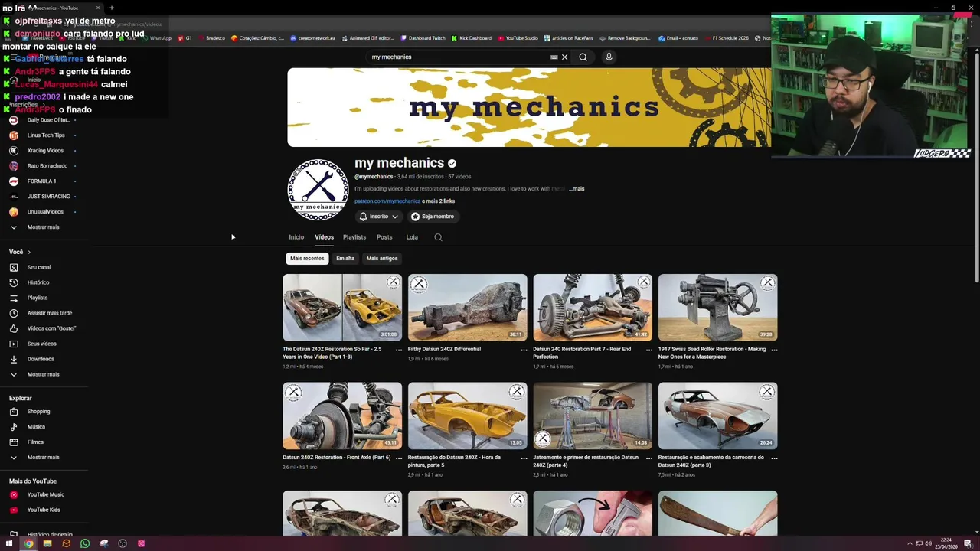Switch to Vídeos channel tab
980x551 pixels.
point(324,237)
